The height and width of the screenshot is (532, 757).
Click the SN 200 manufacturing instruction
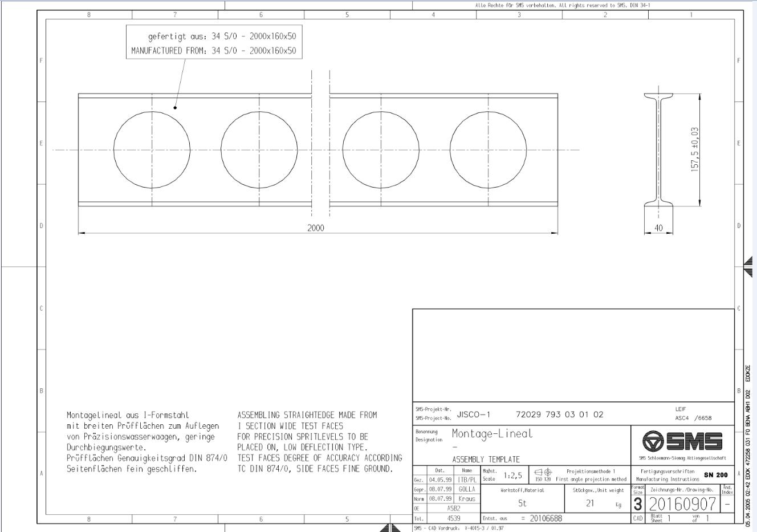point(715,475)
